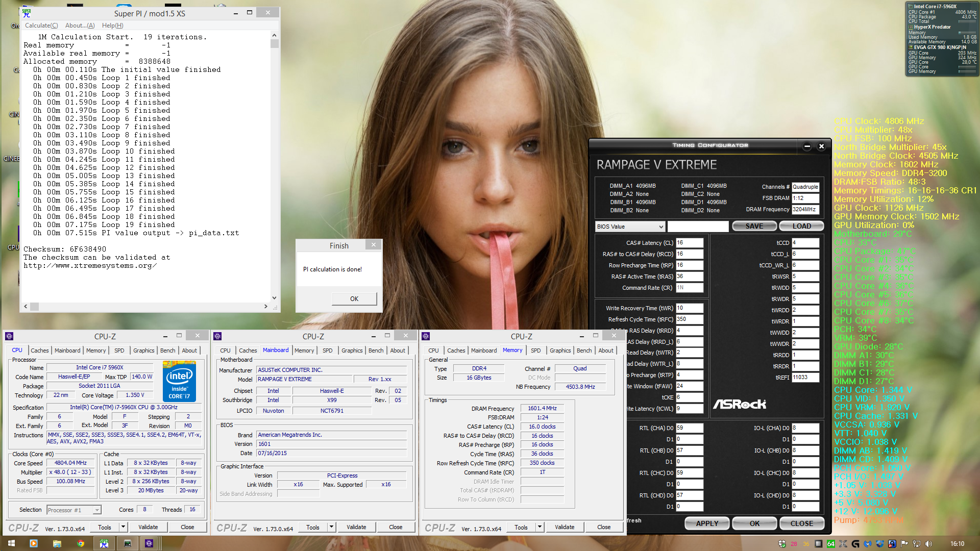
Task: Click the AIDA64 green 64 tray icon
Action: point(831,544)
